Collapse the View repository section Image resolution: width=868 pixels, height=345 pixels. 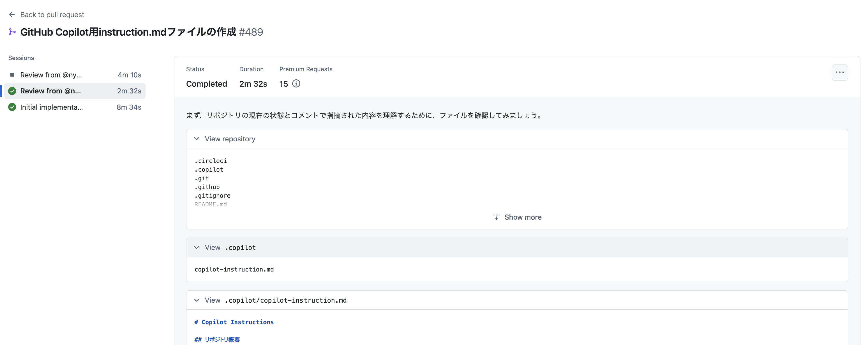point(197,139)
